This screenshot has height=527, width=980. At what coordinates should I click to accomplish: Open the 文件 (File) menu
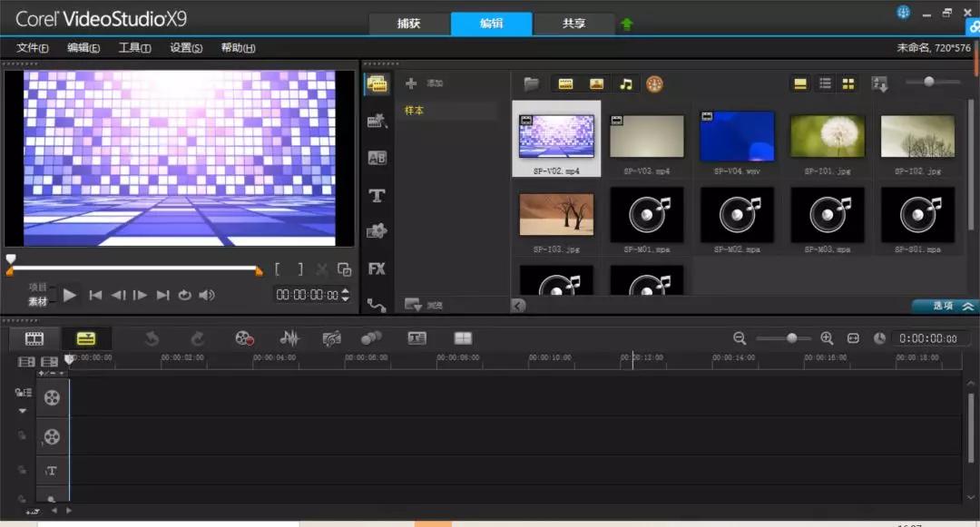32,48
